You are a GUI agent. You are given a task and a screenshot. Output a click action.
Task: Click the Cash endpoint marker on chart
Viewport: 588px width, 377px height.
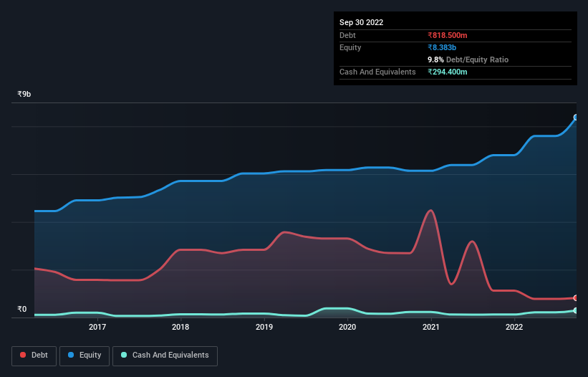[576, 310]
